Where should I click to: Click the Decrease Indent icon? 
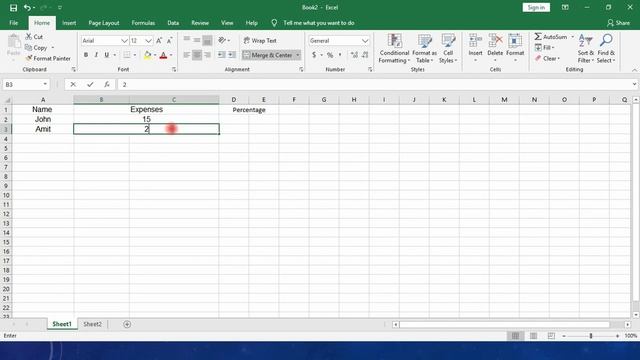pos(222,55)
